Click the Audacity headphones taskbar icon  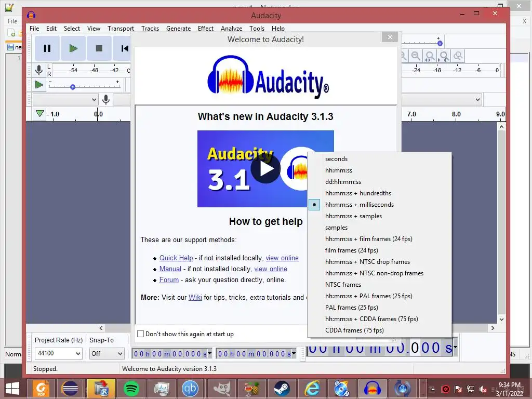pyautogui.click(x=372, y=388)
